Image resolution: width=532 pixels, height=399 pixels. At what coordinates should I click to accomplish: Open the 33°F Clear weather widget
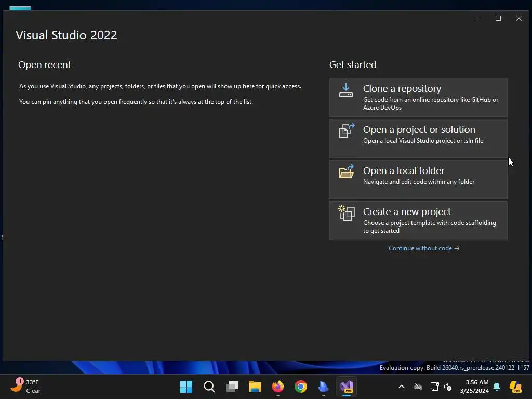pos(25,387)
